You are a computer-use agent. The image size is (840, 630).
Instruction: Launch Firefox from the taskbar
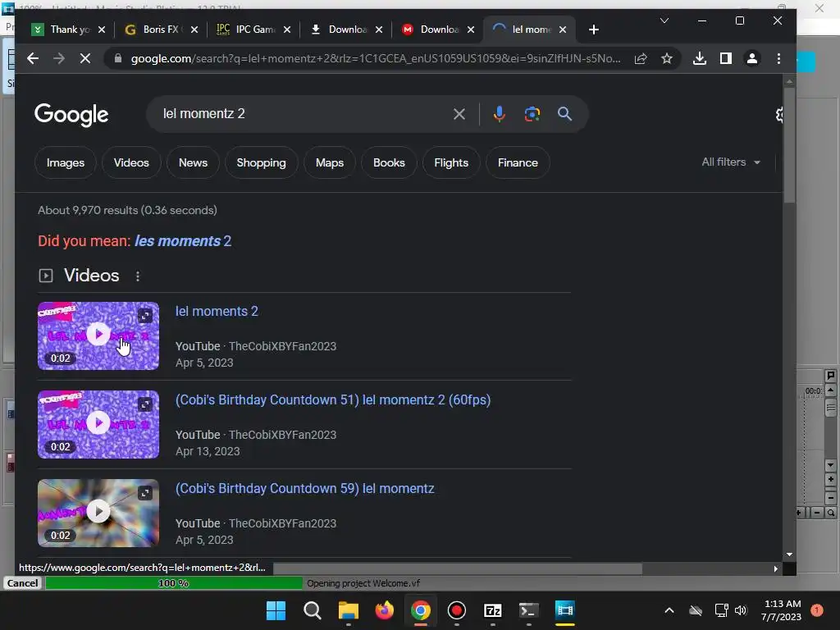[384, 610]
